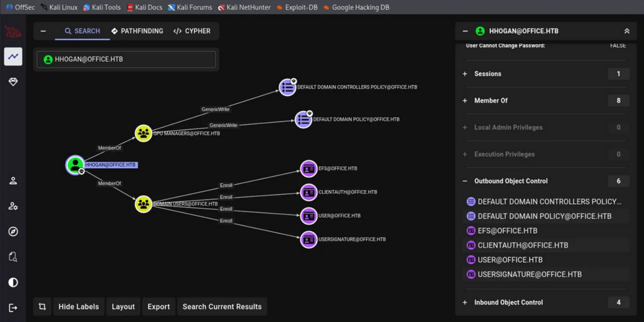The width and height of the screenshot is (644, 322).
Task: Open the user profile sidebar icon
Action: pyautogui.click(x=13, y=181)
